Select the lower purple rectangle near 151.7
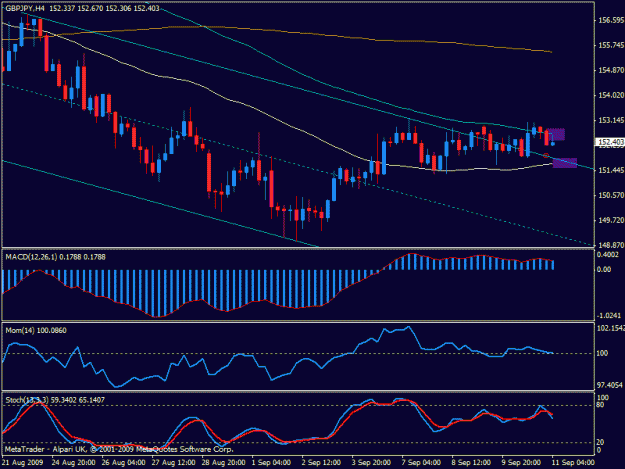This screenshot has height=469, width=625. click(x=565, y=163)
